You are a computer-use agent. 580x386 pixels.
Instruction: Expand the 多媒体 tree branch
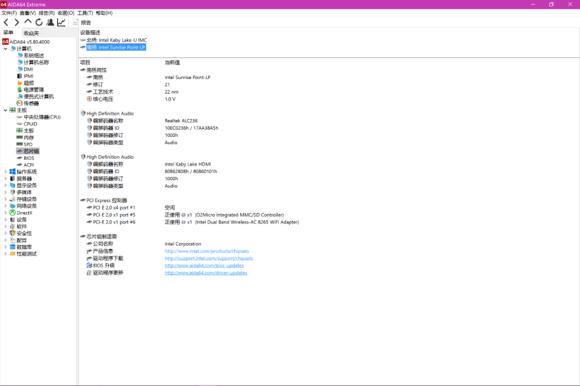coord(6,192)
